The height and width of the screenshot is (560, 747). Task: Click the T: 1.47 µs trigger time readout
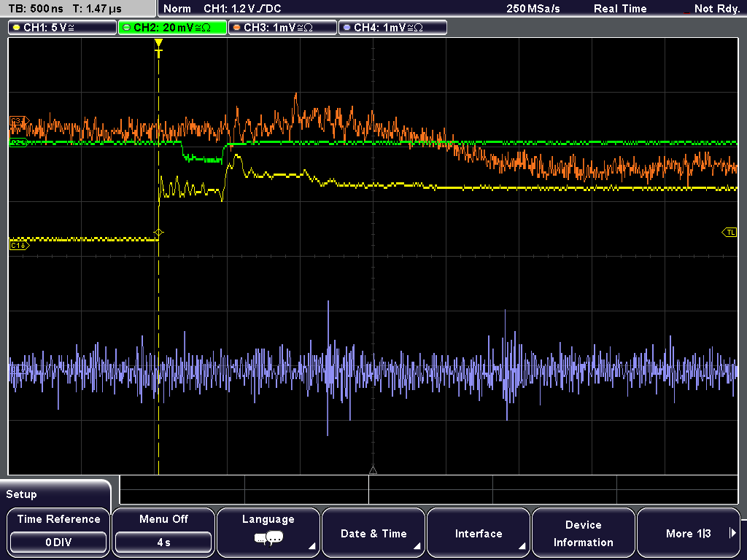pos(97,9)
